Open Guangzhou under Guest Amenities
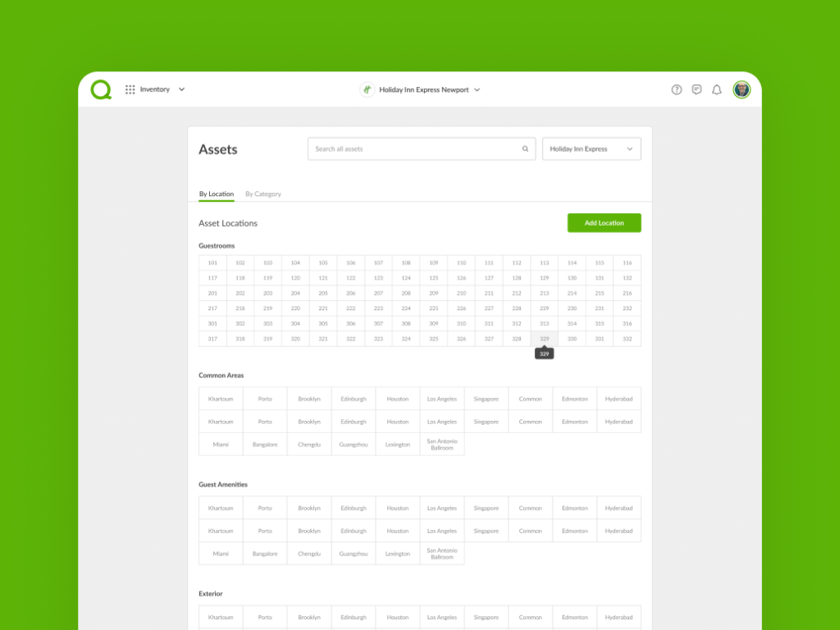Viewport: 840px width, 630px height. coord(354,554)
